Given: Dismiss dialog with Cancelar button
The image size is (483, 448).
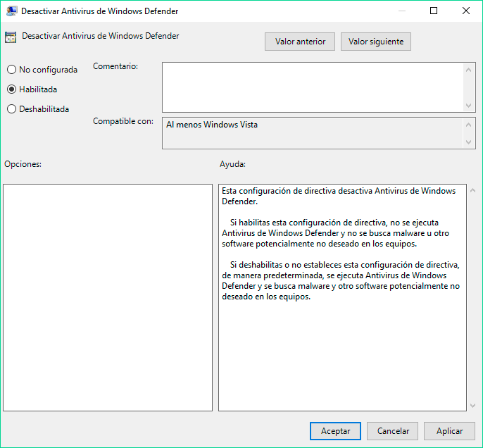Looking at the screenshot, I should pyautogui.click(x=392, y=431).
